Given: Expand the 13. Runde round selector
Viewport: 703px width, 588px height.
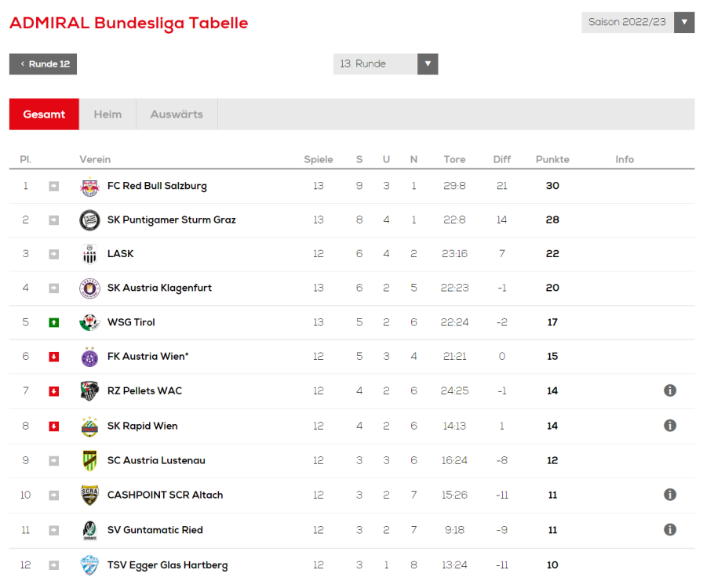Looking at the screenshot, I should click(x=385, y=64).
